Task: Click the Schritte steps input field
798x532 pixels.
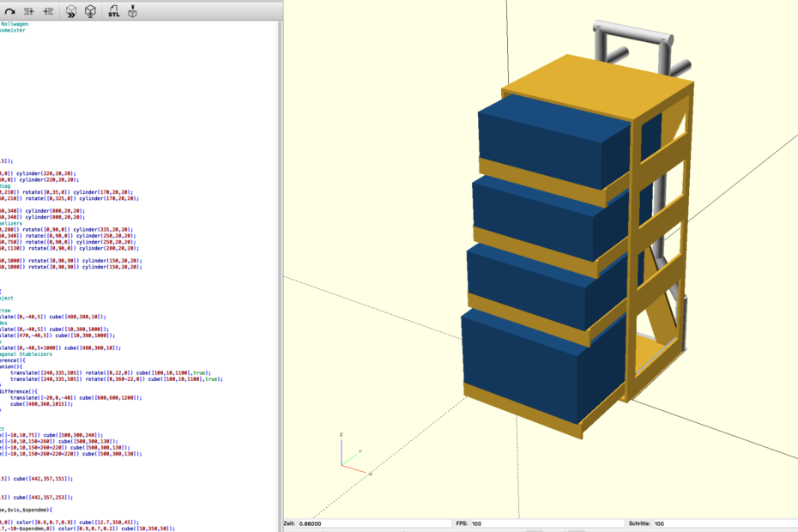Action: point(725,523)
